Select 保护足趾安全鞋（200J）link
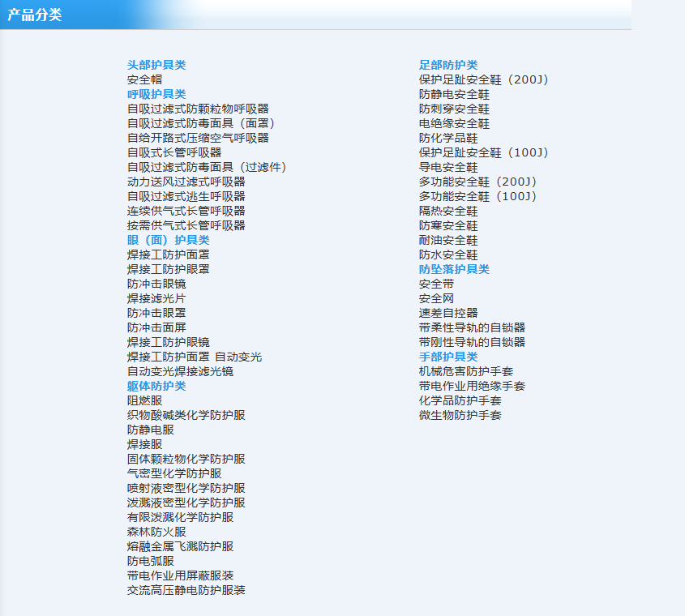The width and height of the screenshot is (685, 616). click(x=484, y=79)
